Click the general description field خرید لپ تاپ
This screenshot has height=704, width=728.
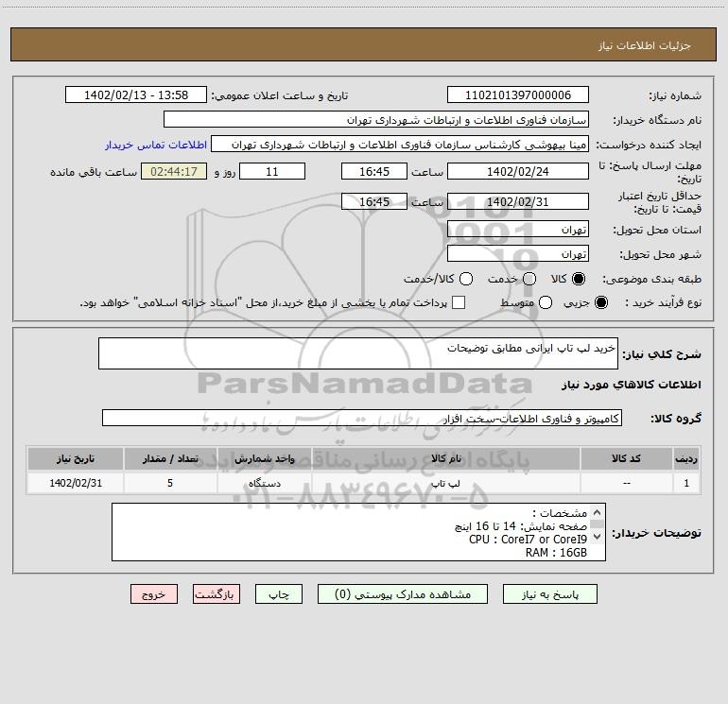pos(358,353)
